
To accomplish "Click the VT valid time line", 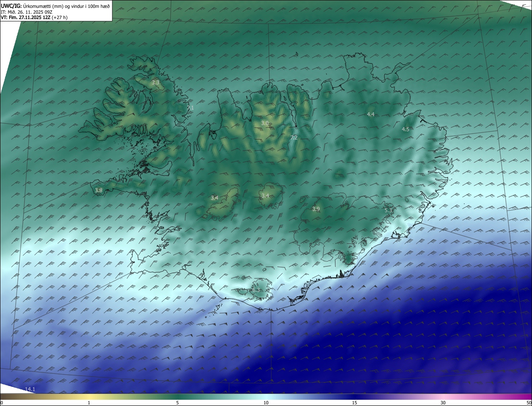I will pyautogui.click(x=34, y=17).
